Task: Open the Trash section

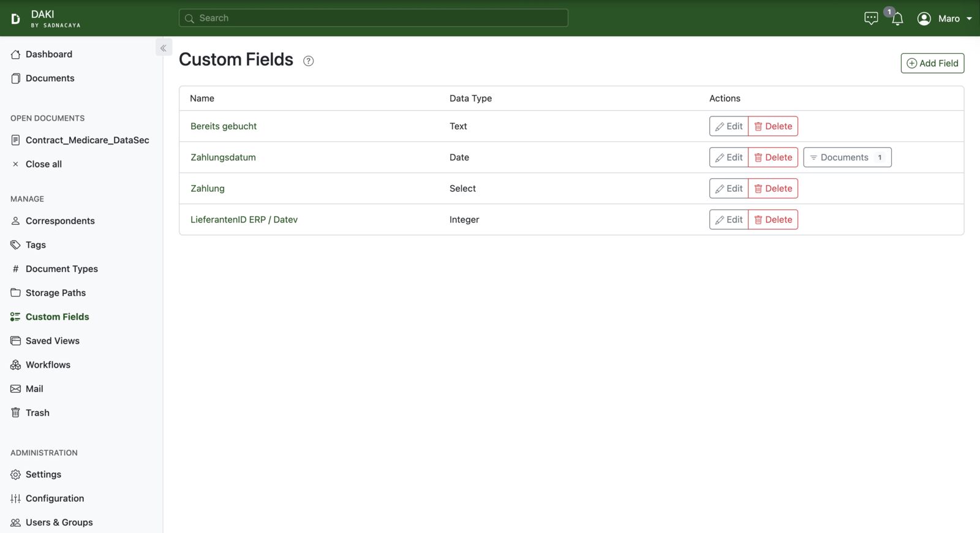Action: click(x=37, y=413)
